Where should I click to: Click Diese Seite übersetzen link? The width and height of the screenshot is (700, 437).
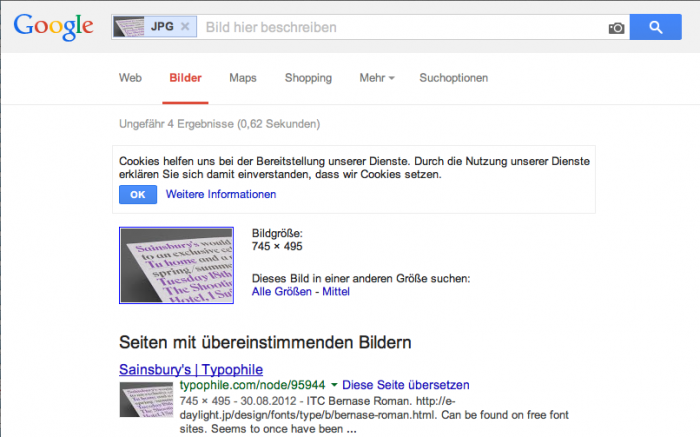[x=406, y=385]
